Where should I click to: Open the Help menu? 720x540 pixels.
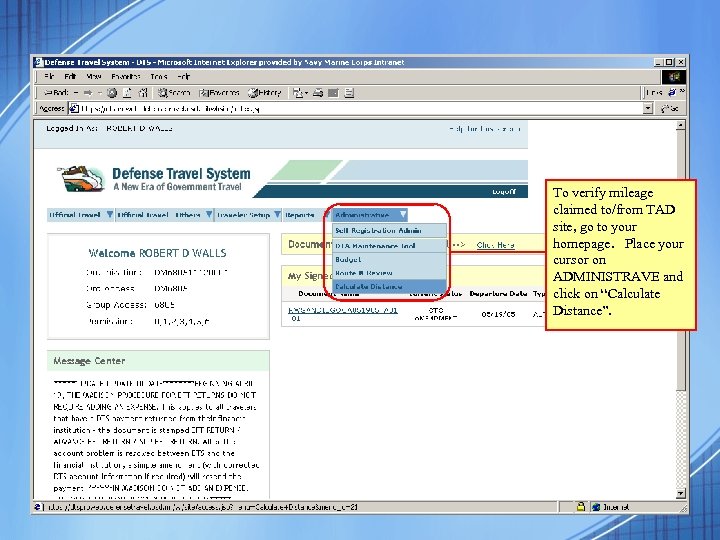pos(183,77)
